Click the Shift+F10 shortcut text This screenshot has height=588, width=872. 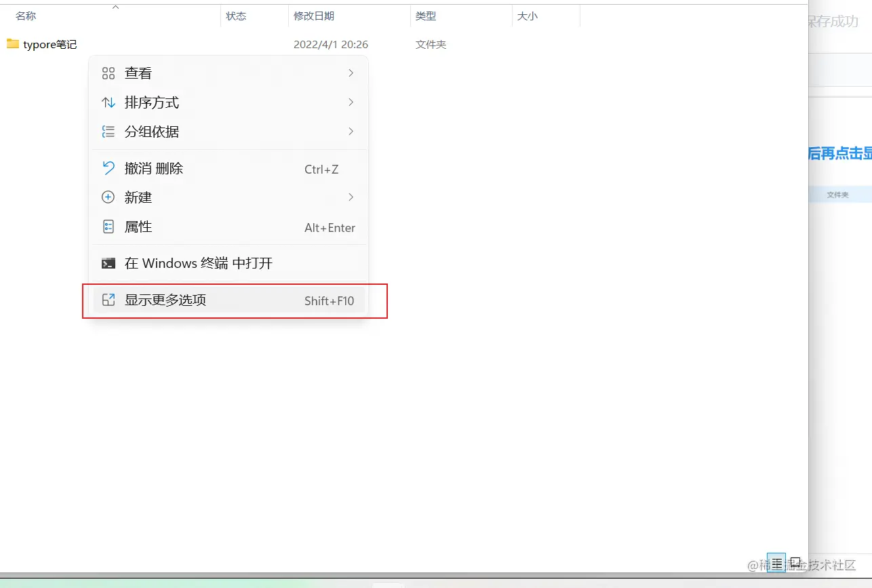[330, 301]
